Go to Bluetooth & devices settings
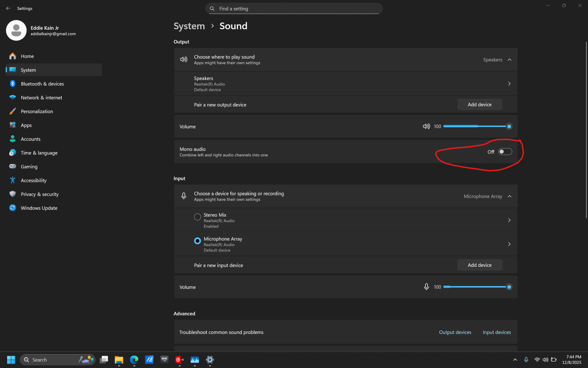Screen dimensions: 588x368 coord(42,84)
